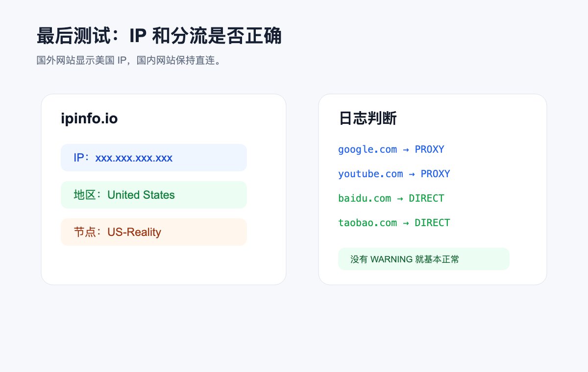This screenshot has width=588, height=372.
Task: Click the subtitle 国外网站显示美国 IP，国内网站保持直连。
Action: [x=129, y=61]
